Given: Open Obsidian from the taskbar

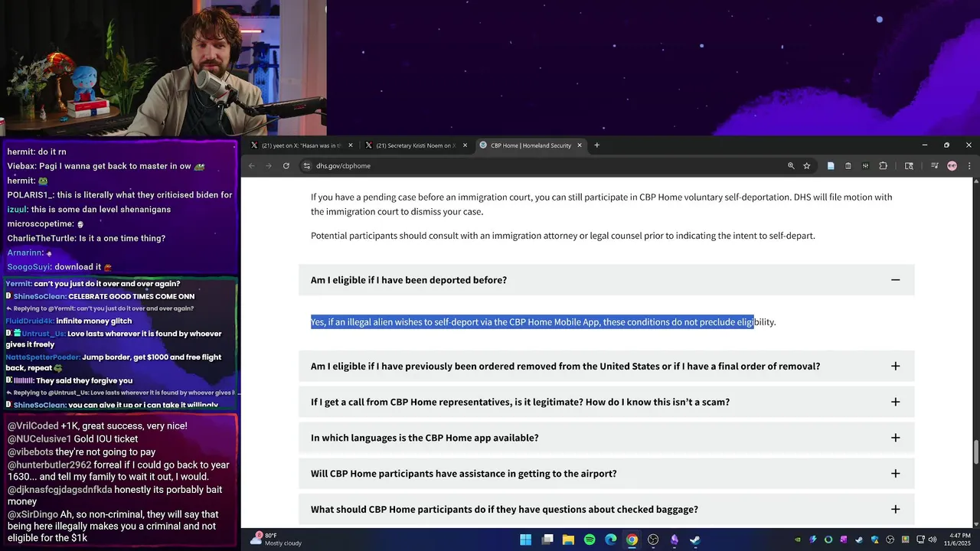Looking at the screenshot, I should [x=674, y=540].
